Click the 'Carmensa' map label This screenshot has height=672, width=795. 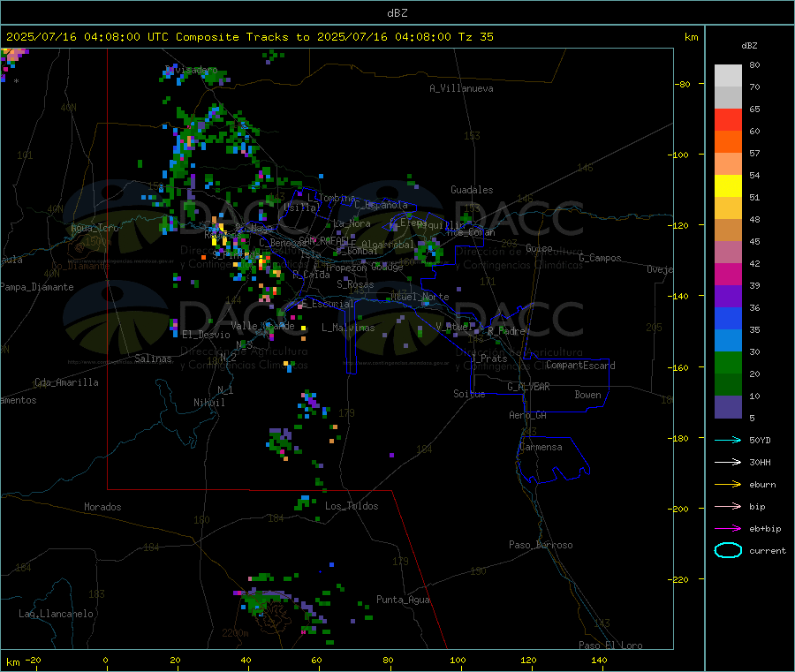click(541, 447)
